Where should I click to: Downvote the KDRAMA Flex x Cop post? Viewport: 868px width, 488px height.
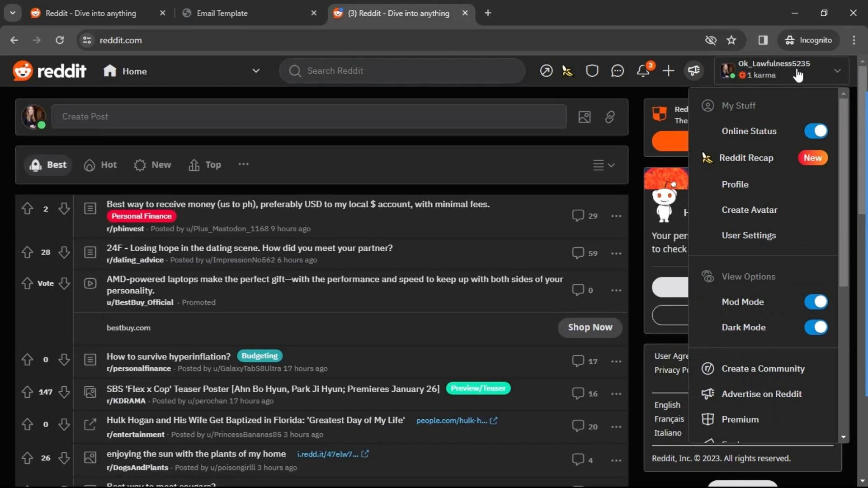coord(64,392)
